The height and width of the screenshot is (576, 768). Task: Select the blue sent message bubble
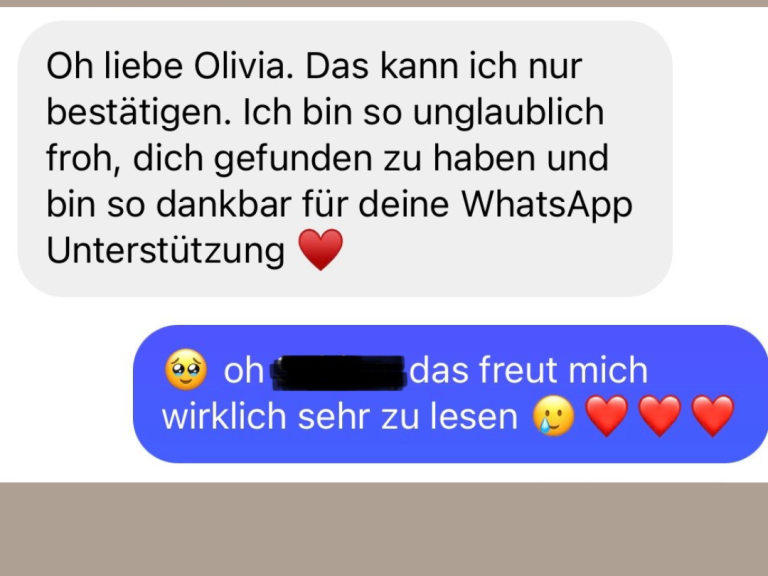[x=451, y=394]
